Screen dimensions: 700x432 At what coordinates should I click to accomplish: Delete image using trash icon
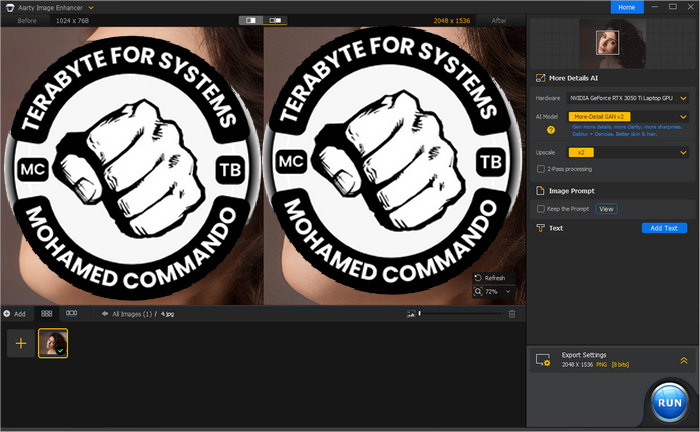[512, 314]
